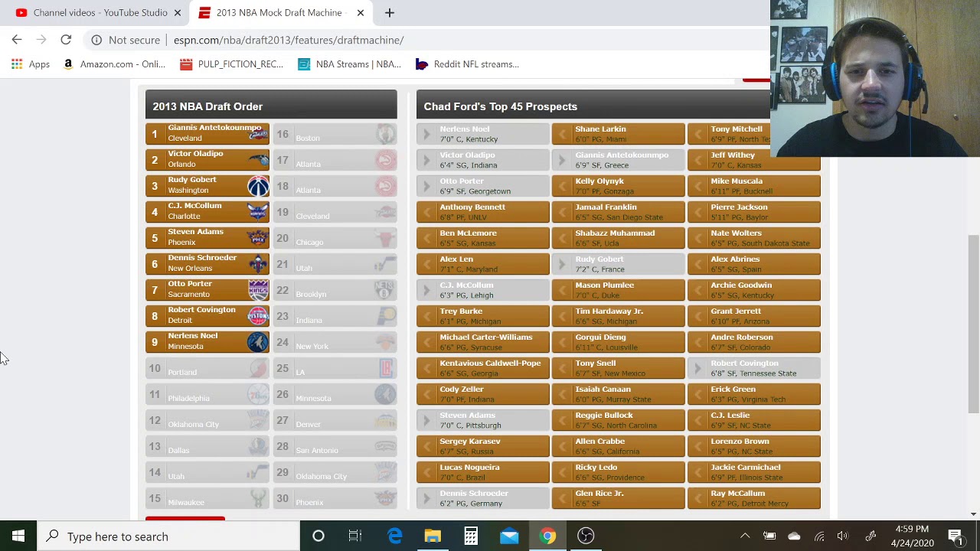Select prospect Lucas Nogueira
The height and width of the screenshot is (551, 980).
[x=483, y=472]
